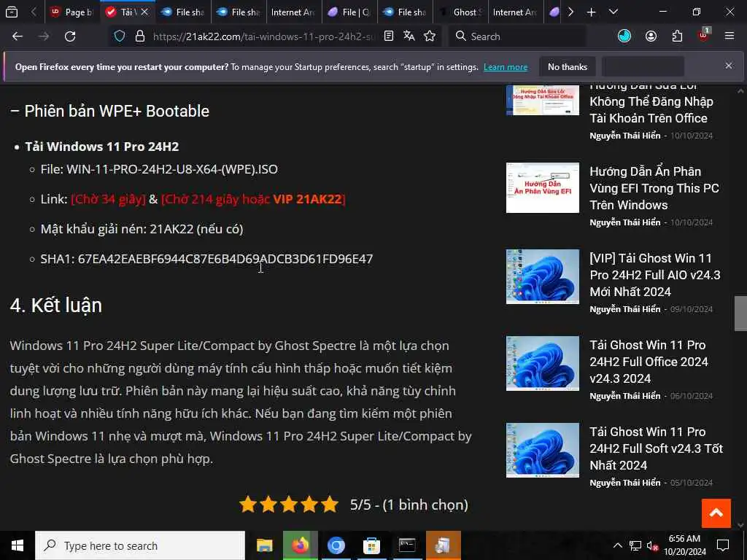747x560 pixels.
Task: Open the tracking protection shield
Action: coord(120,36)
